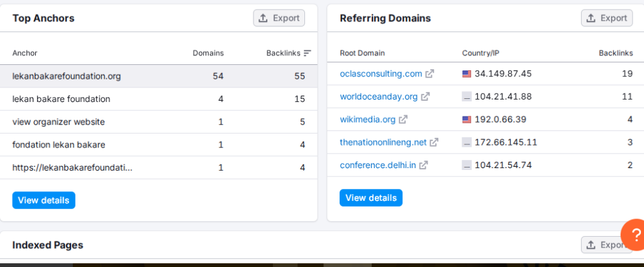
Task: Click US flag icon next to 34.149.87.45
Action: pos(467,74)
